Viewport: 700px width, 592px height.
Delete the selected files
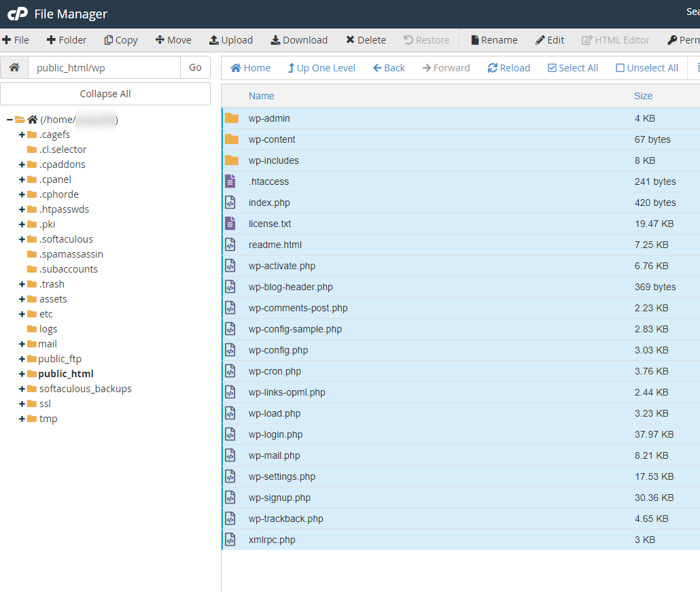(x=366, y=40)
